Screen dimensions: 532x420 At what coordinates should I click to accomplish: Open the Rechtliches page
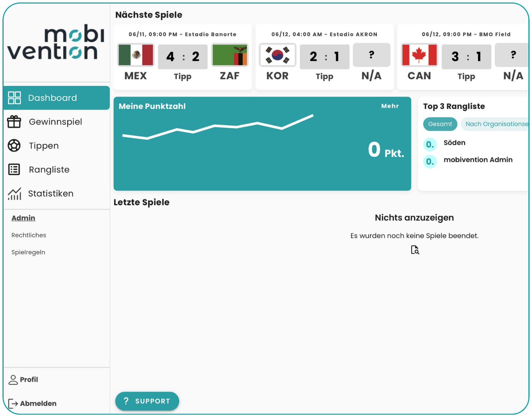click(x=29, y=235)
